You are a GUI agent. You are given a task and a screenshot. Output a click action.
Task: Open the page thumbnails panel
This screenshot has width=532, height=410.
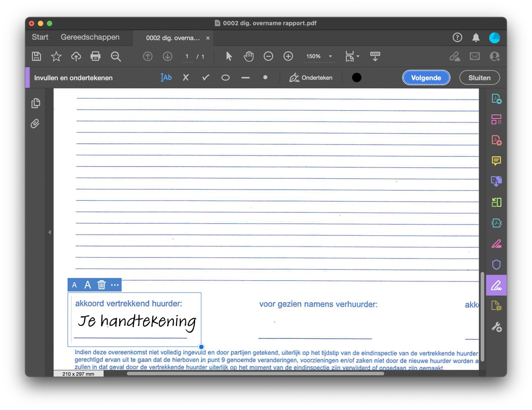tap(35, 103)
